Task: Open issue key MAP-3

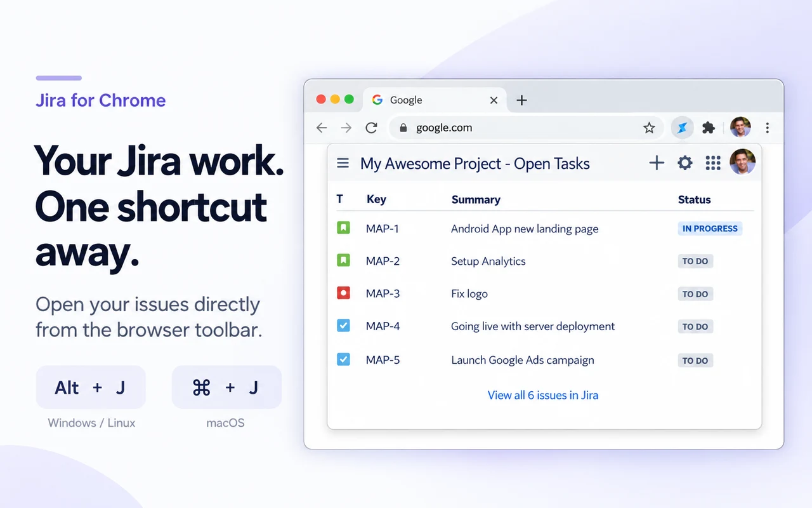Action: [383, 294]
